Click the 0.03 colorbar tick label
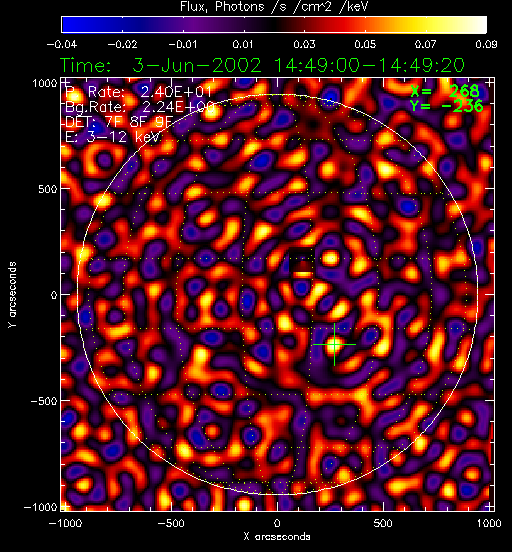Image resolution: width=512 pixels, height=552 pixels. [x=304, y=44]
